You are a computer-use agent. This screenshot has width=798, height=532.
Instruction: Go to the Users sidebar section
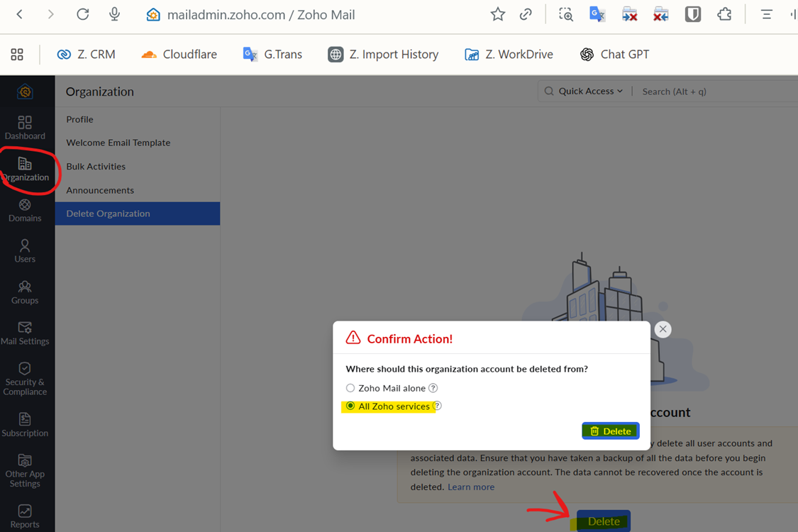[25, 251]
